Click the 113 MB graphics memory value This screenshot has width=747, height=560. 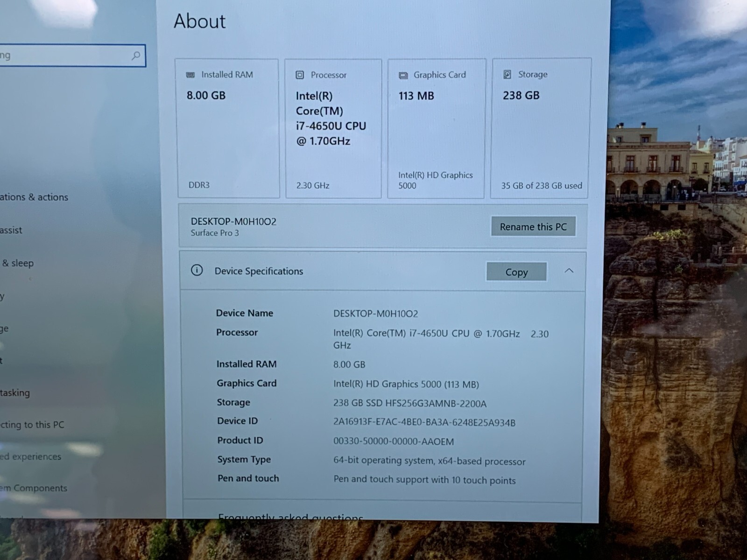tap(416, 96)
